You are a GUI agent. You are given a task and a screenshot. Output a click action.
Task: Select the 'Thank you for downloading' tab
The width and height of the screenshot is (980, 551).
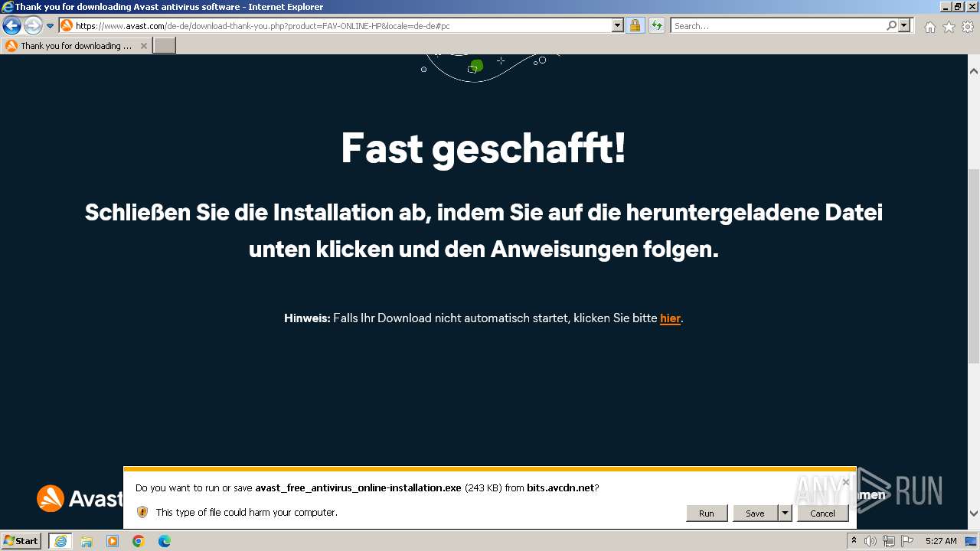(x=76, y=46)
